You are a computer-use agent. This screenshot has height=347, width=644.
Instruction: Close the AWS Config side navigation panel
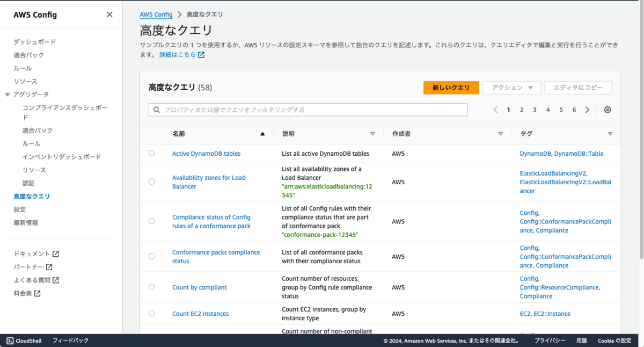[109, 15]
